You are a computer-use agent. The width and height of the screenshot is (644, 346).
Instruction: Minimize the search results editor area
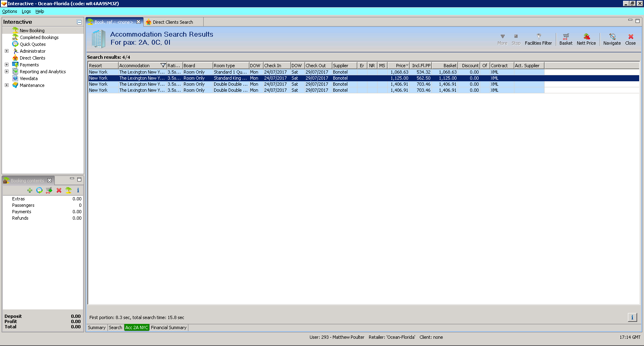coord(630,20)
